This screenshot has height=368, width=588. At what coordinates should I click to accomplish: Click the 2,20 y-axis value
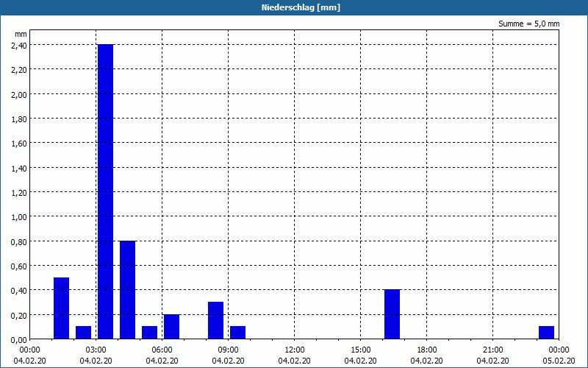coord(19,70)
